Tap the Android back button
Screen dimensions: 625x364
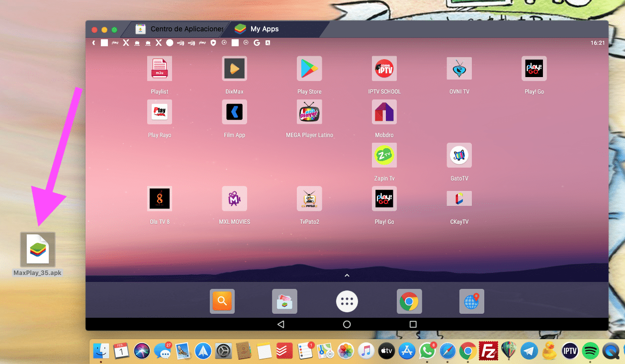click(x=281, y=324)
